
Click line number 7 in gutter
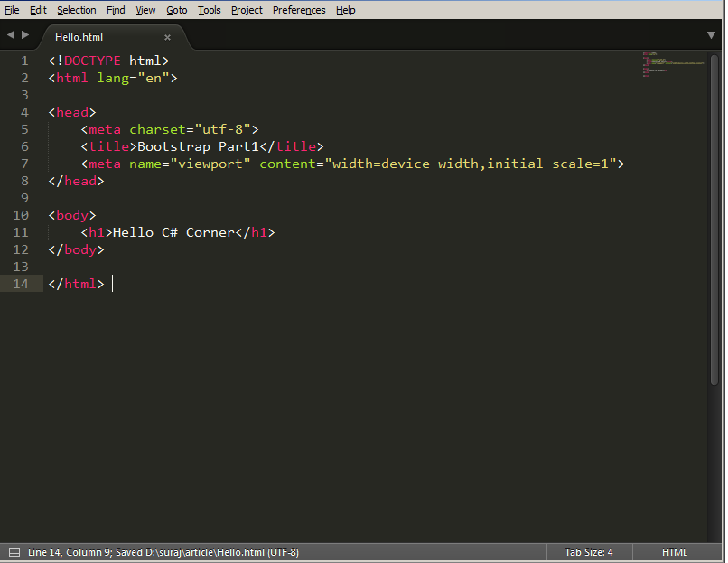pyautogui.click(x=24, y=164)
